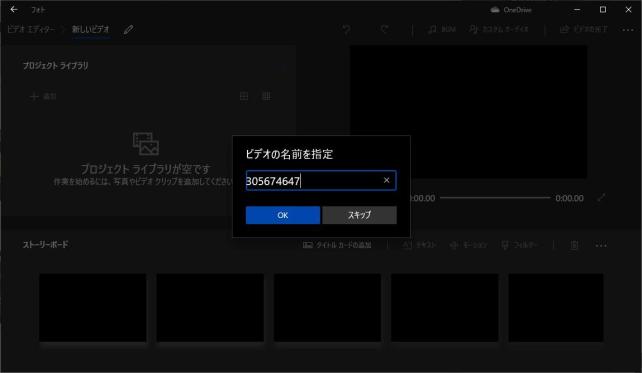Maximize the Photos app window

tap(603, 9)
